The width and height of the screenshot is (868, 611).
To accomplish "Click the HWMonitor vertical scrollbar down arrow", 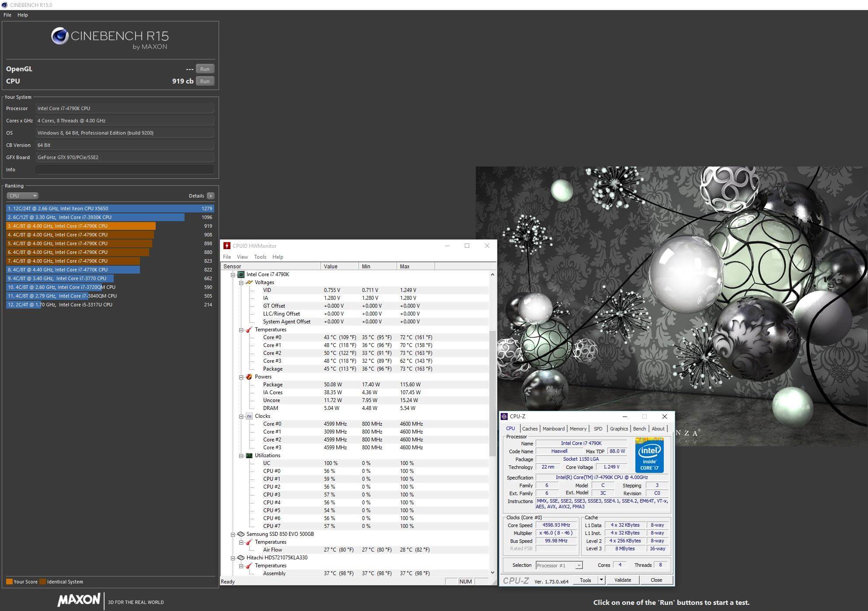I will (492, 572).
